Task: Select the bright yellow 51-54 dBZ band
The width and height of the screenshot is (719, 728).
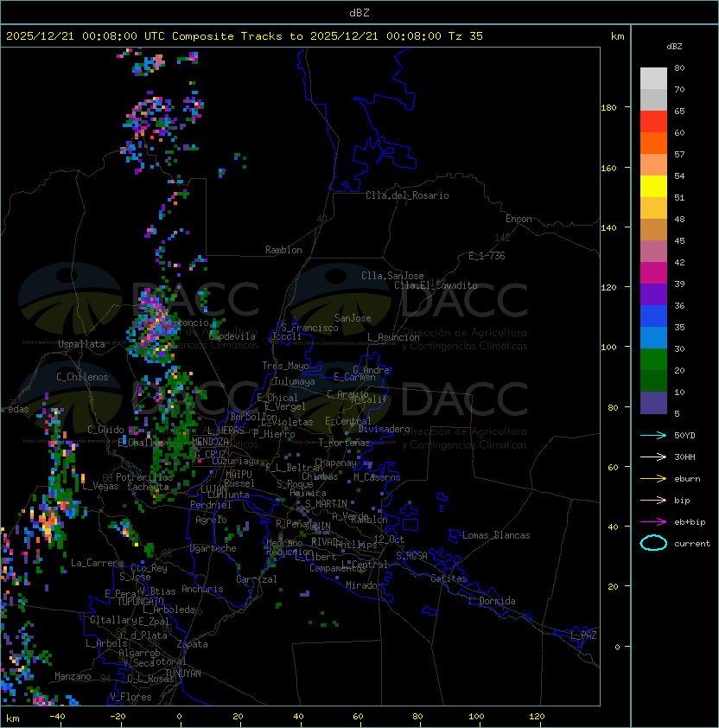Action: [653, 187]
